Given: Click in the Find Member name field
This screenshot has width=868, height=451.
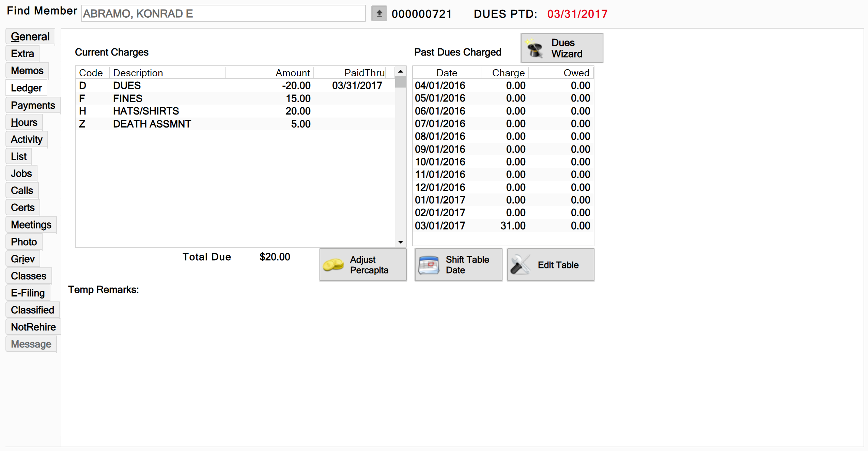Looking at the screenshot, I should [223, 14].
